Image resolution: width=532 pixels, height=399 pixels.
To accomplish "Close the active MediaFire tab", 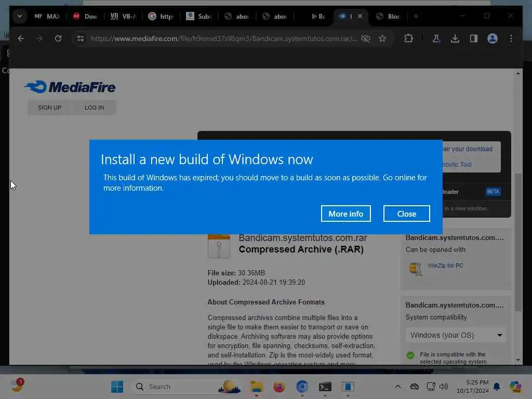I will tap(360, 16).
